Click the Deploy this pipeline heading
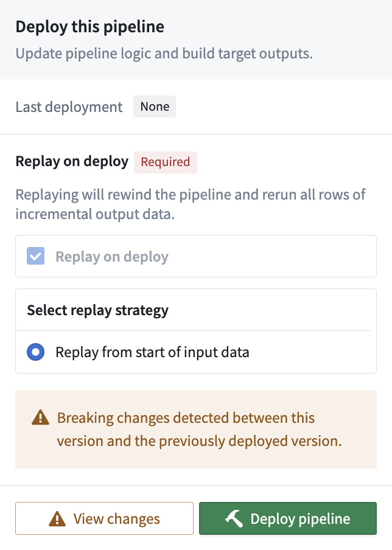Viewport: 392px width, 550px height. [x=90, y=27]
